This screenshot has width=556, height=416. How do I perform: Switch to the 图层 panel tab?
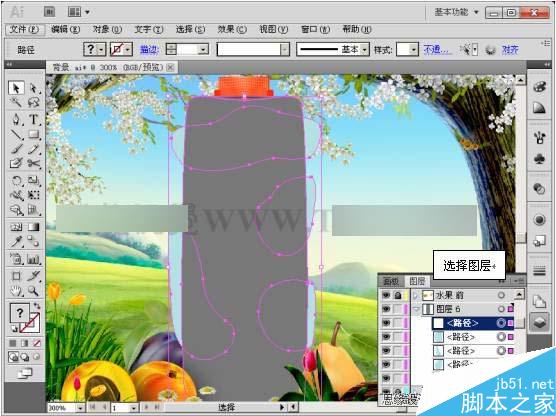417,281
